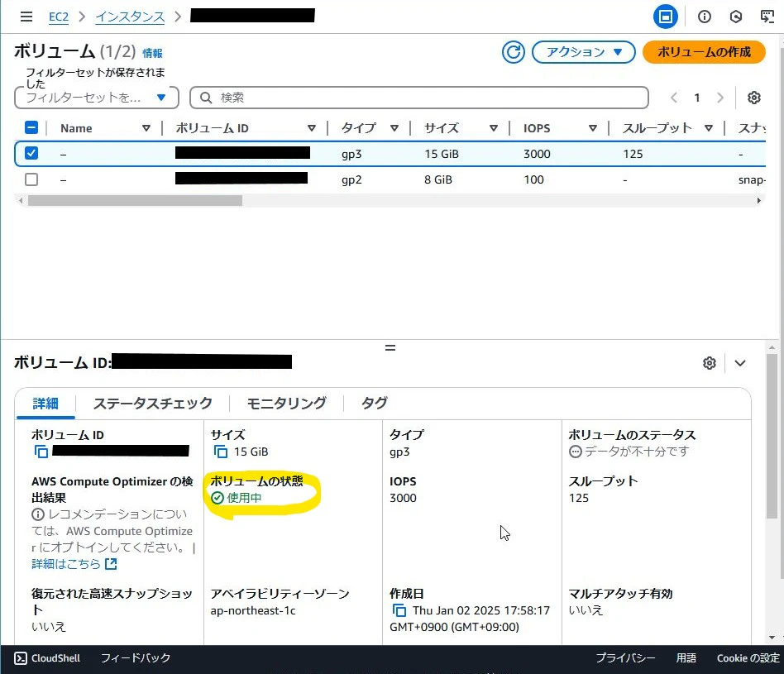Open the hamburger navigation menu
784x674 pixels.
click(26, 17)
